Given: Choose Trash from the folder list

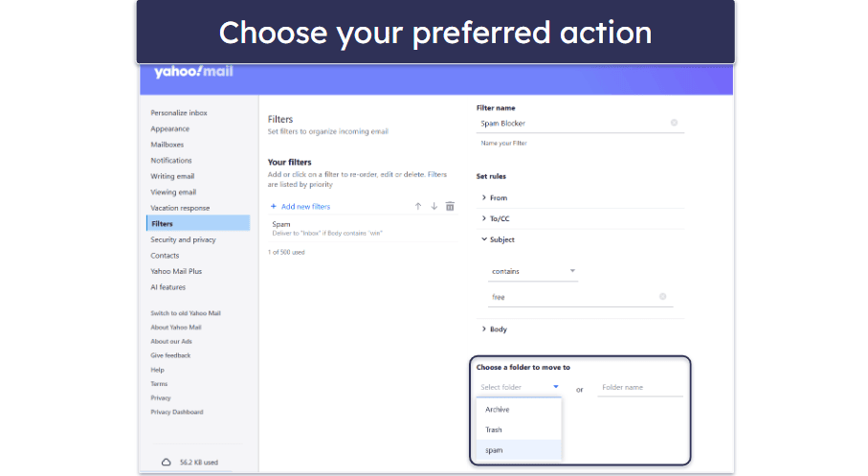Looking at the screenshot, I should click(520, 430).
